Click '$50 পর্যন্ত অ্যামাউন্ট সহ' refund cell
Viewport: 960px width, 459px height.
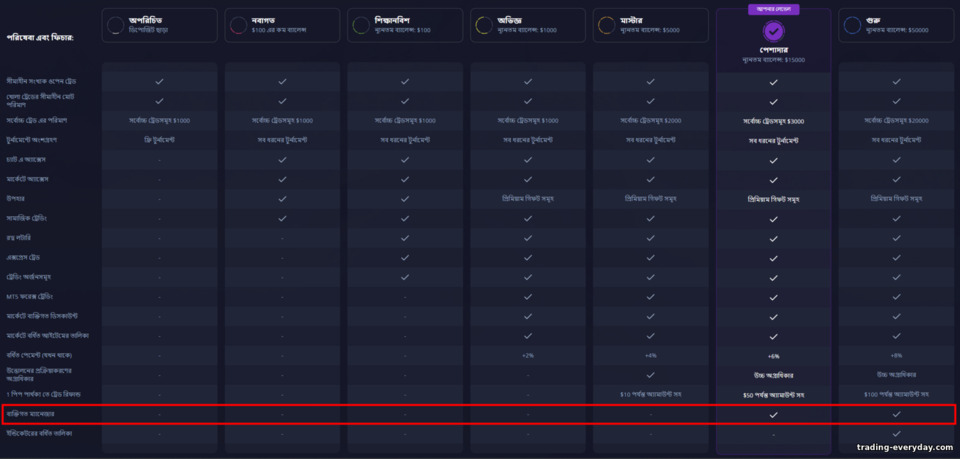tap(773, 395)
